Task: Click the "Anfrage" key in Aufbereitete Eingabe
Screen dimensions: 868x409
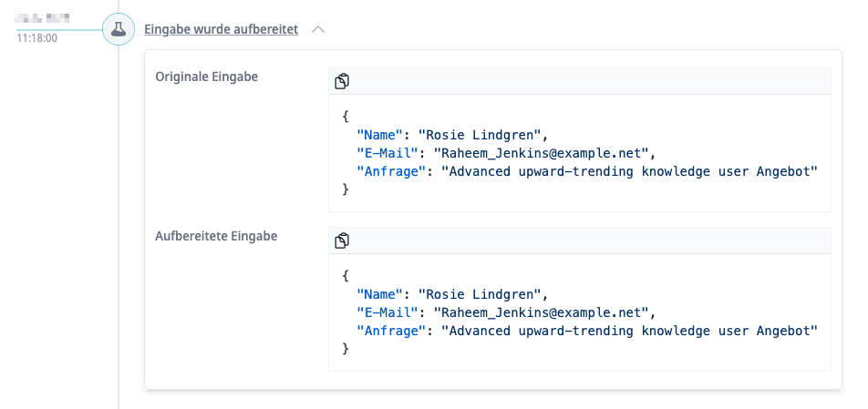Action: (390, 331)
